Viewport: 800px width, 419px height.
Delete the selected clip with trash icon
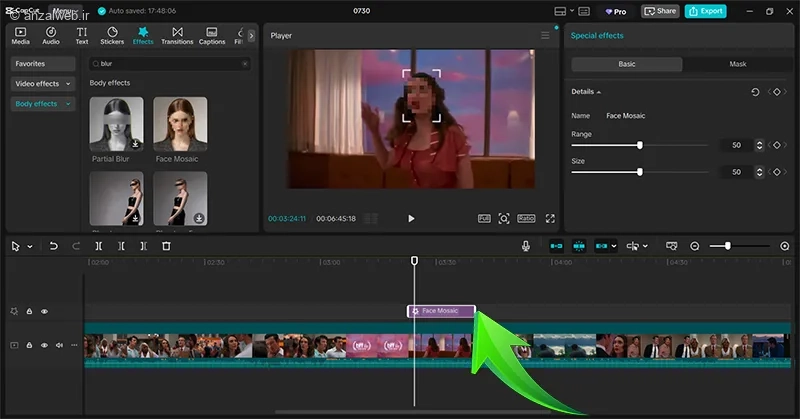pyautogui.click(x=166, y=246)
